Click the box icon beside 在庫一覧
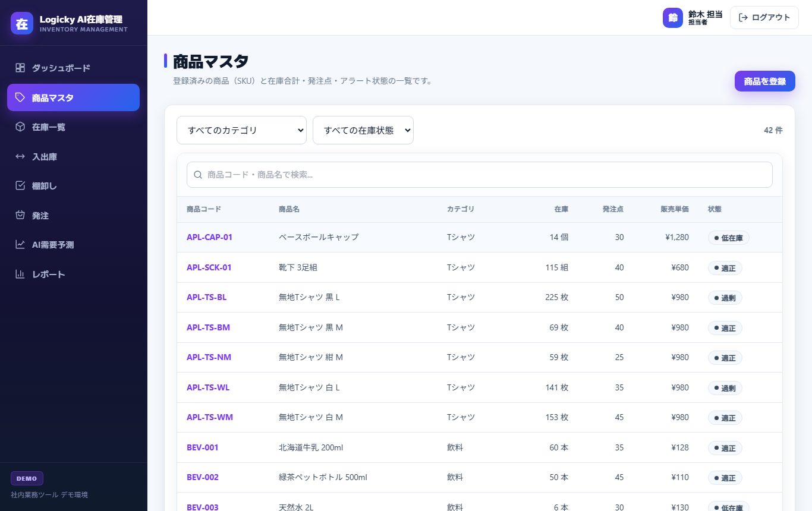This screenshot has width=812, height=511. click(20, 127)
